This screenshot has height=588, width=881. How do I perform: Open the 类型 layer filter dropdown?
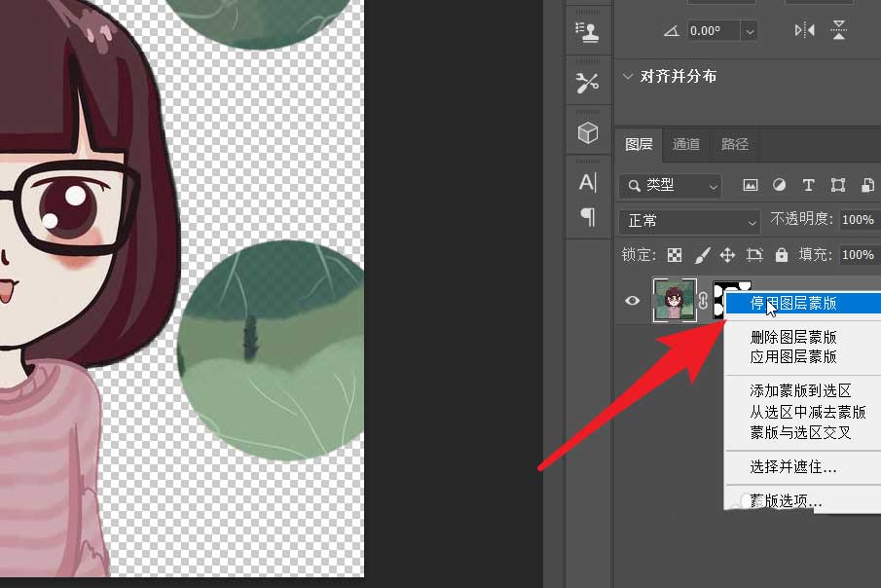pos(671,186)
